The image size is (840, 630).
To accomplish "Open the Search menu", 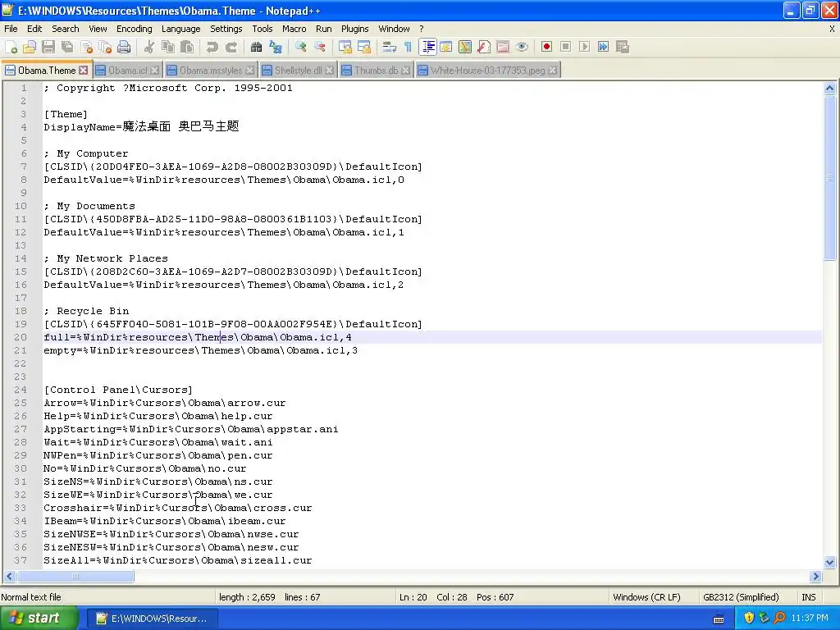I will tap(66, 29).
